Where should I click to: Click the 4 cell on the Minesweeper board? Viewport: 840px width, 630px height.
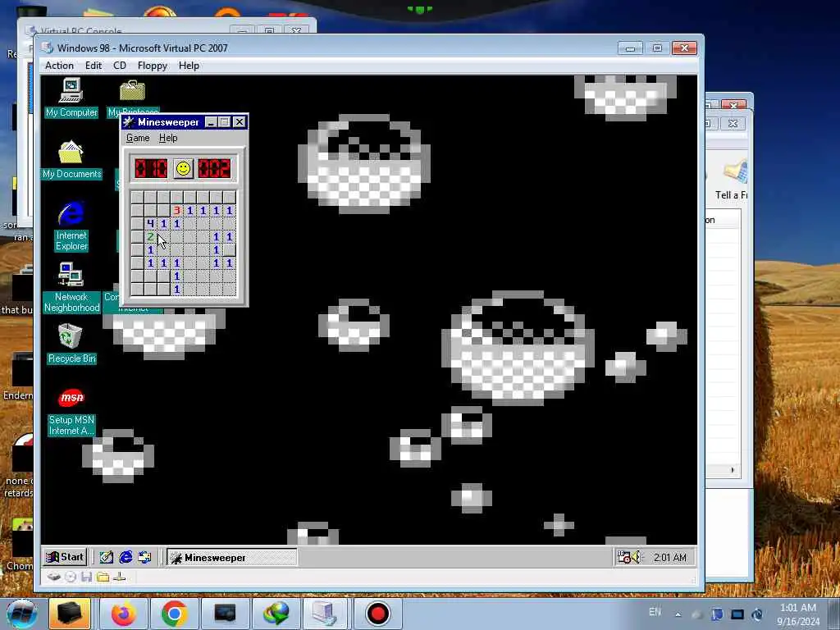pyautogui.click(x=151, y=223)
